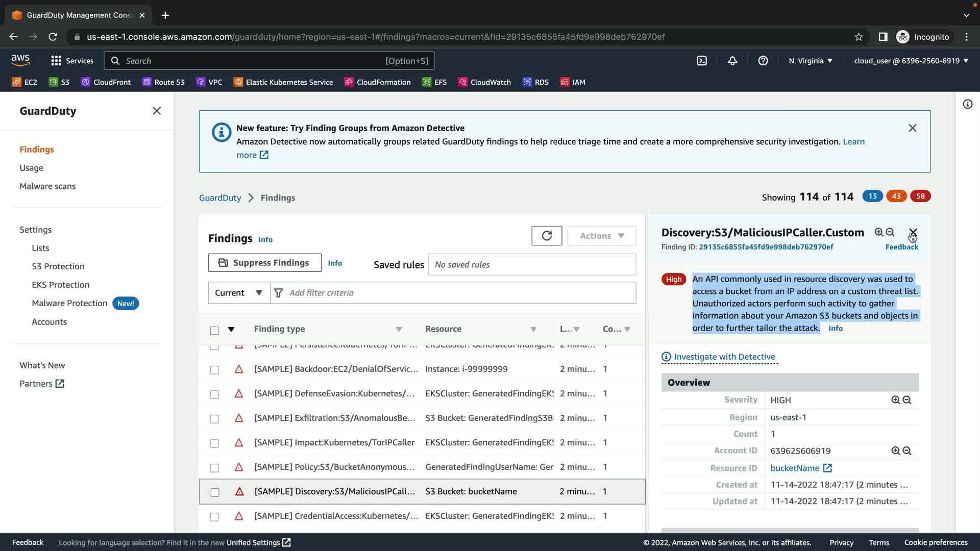
Task: Open the AWS notifications bell
Action: coord(732,61)
